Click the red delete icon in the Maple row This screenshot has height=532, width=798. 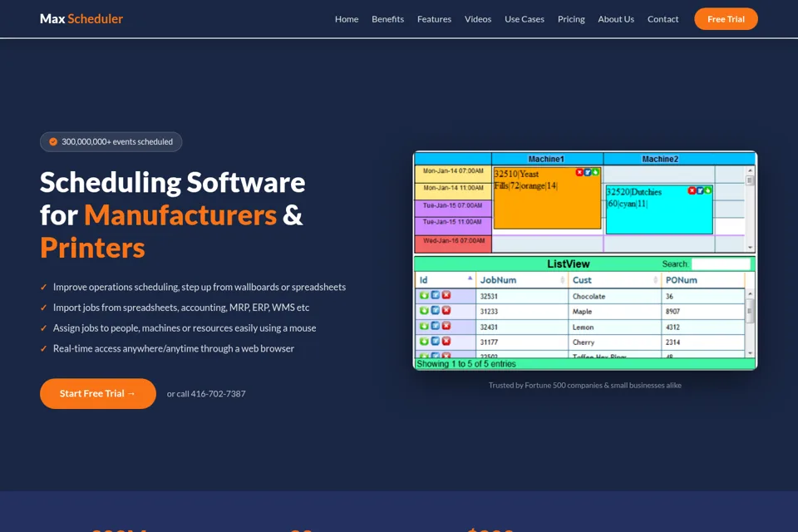(446, 311)
